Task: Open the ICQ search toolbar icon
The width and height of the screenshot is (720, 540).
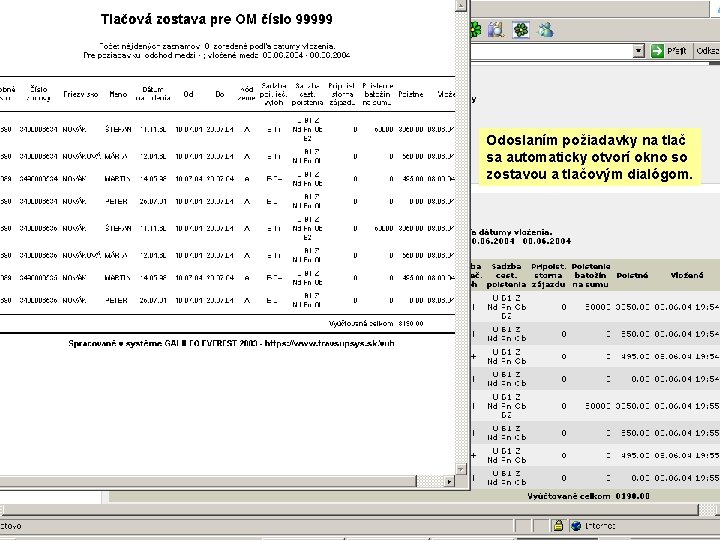Action: pyautogui.click(x=496, y=30)
